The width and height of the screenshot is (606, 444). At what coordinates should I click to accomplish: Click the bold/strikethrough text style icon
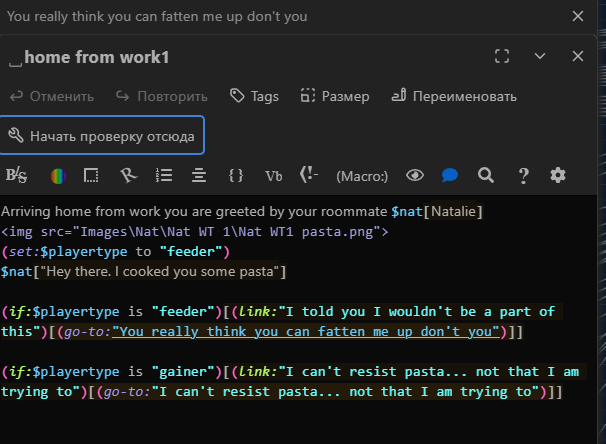[x=16, y=176]
